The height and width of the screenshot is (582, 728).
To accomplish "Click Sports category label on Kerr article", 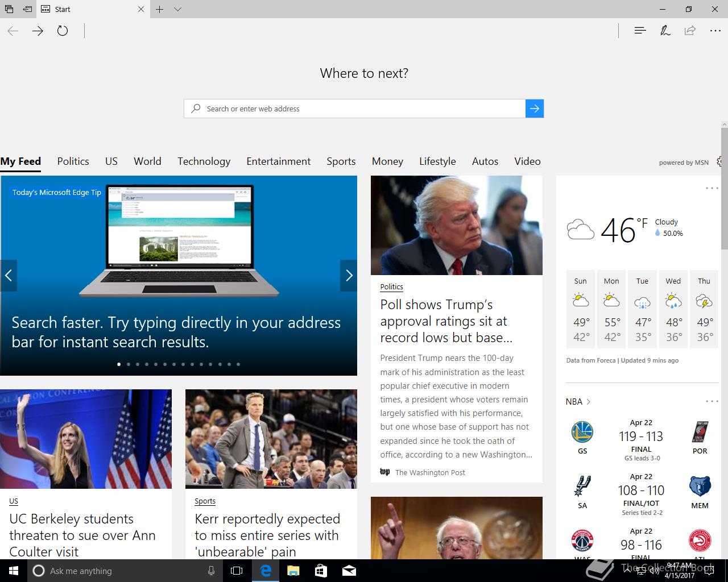I will [205, 501].
